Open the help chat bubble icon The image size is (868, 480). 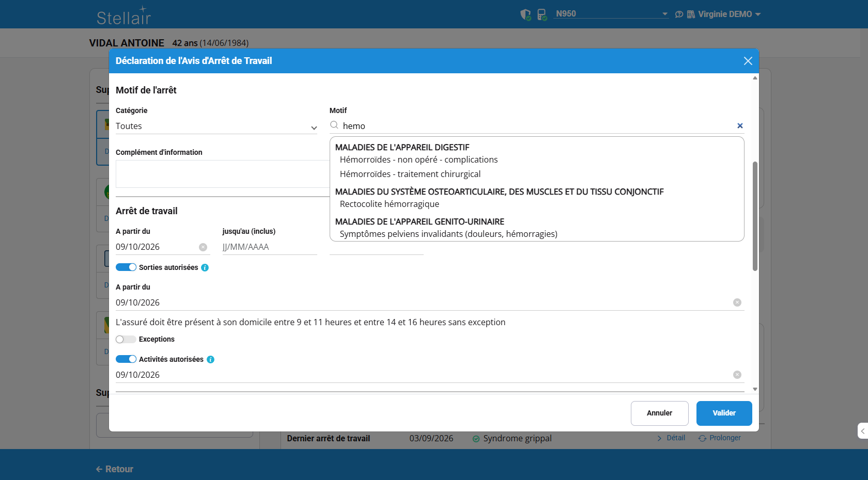coord(679,14)
